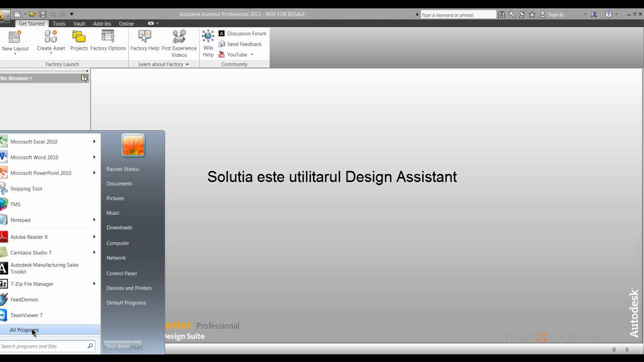This screenshot has width=644, height=362.
Task: Expand the Adobe Reader X jump list arrow
Action: click(x=94, y=237)
